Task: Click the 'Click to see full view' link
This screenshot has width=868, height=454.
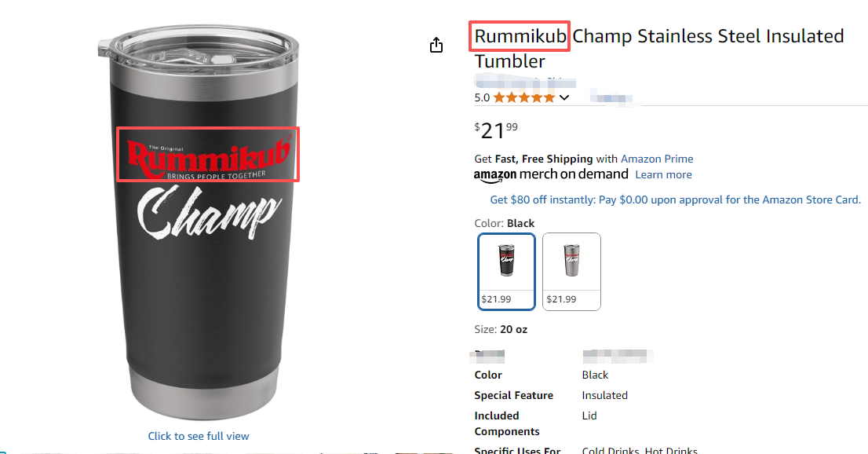Action: click(x=199, y=436)
